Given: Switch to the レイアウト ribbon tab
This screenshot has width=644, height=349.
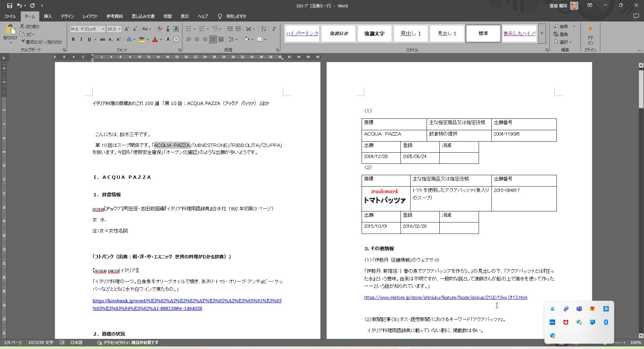Looking at the screenshot, I should 90,16.
